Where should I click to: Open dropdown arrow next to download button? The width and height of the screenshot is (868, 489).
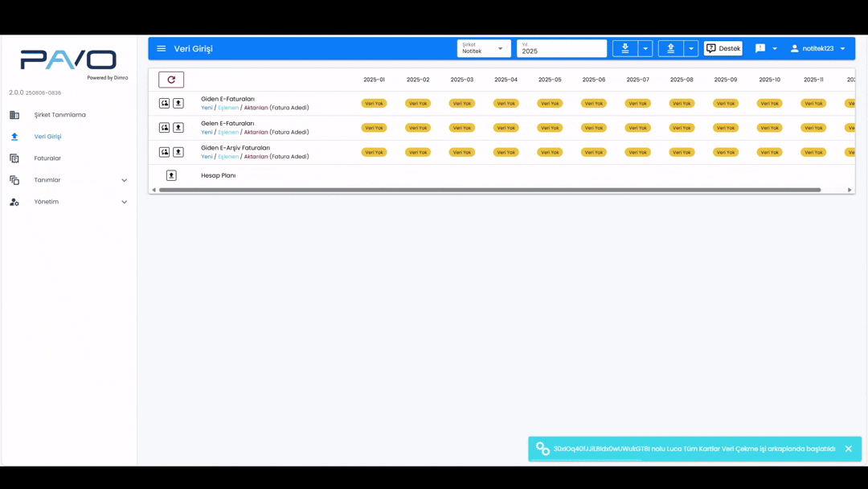tap(645, 48)
